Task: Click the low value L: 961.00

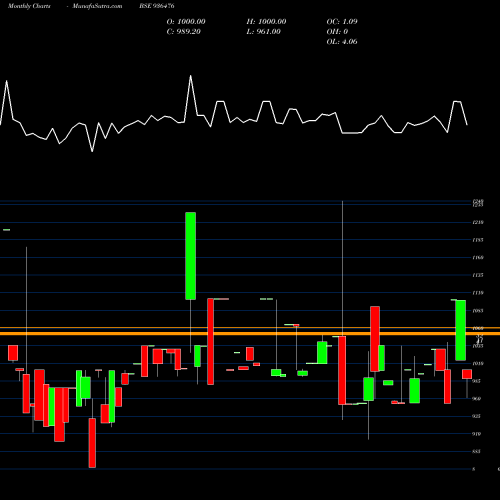Action: point(264,32)
